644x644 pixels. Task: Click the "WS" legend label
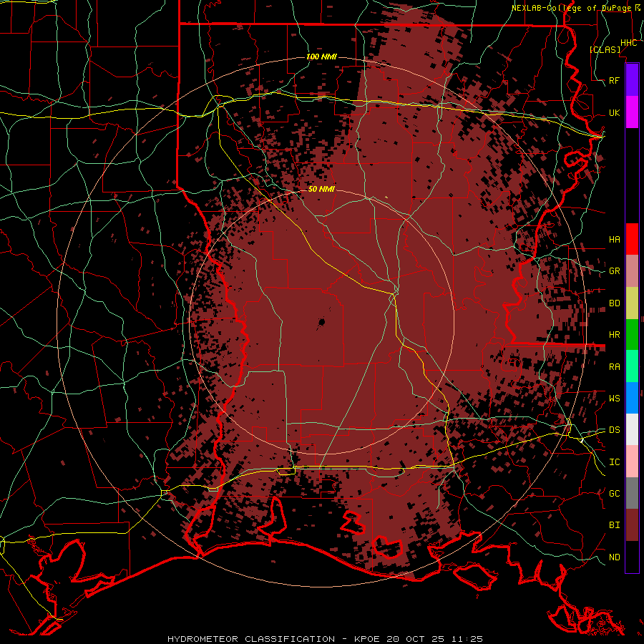pos(614,398)
